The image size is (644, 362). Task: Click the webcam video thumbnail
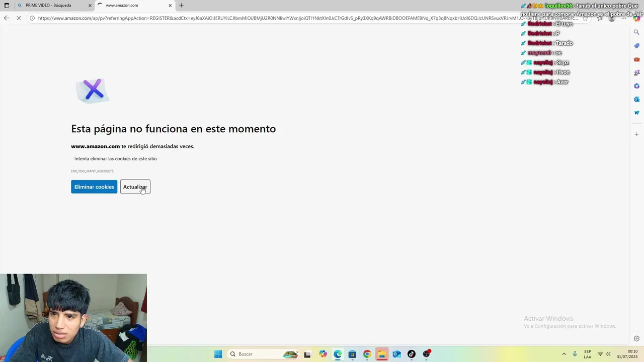73,318
